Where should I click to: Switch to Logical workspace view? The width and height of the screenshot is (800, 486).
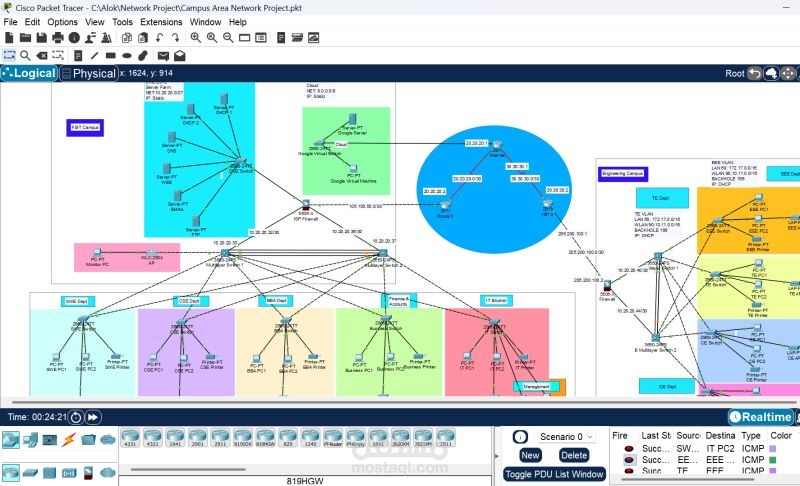(30, 73)
